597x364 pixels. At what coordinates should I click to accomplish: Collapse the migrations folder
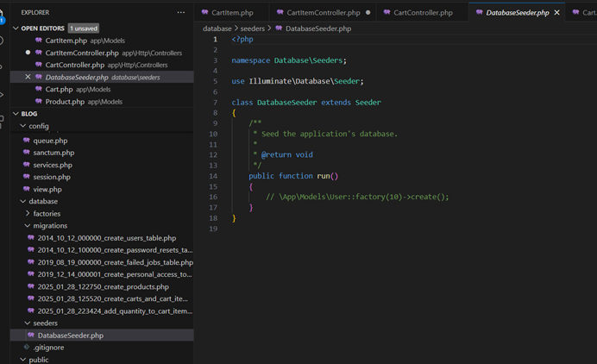pos(26,226)
